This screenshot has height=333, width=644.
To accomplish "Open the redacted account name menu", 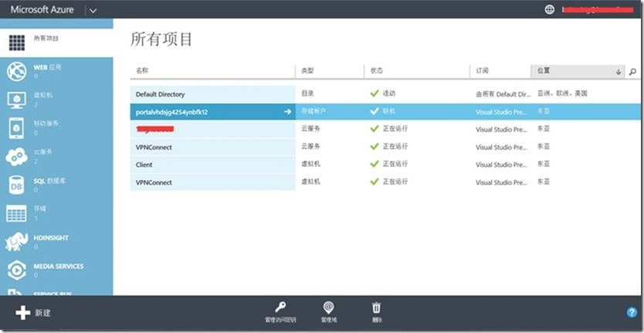I will [598, 10].
